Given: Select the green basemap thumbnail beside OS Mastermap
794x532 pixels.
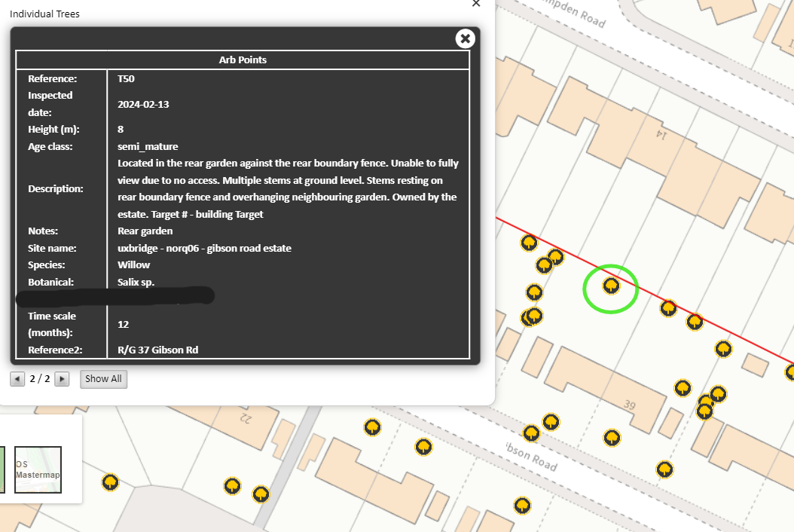Looking at the screenshot, I should click(2, 469).
